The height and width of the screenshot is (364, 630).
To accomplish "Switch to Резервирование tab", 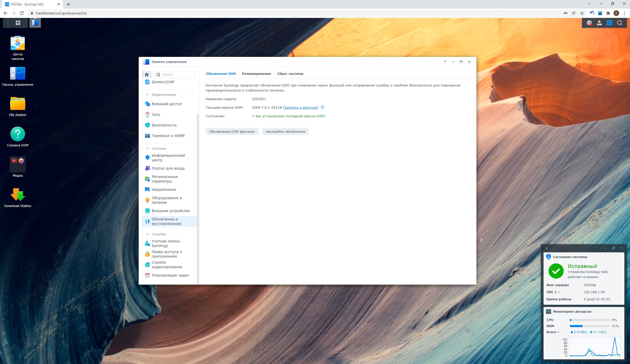I will point(256,74).
